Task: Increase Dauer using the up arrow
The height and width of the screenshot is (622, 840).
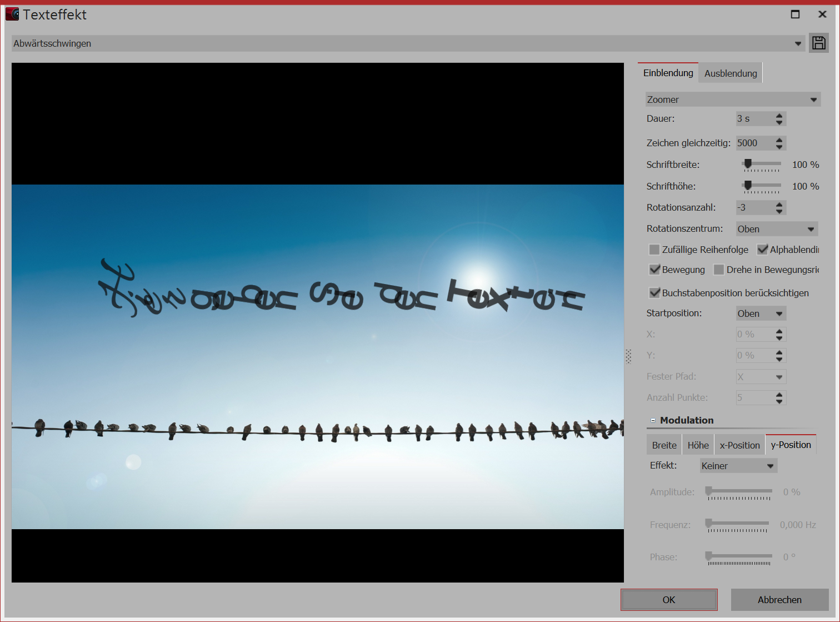Action: pos(779,115)
